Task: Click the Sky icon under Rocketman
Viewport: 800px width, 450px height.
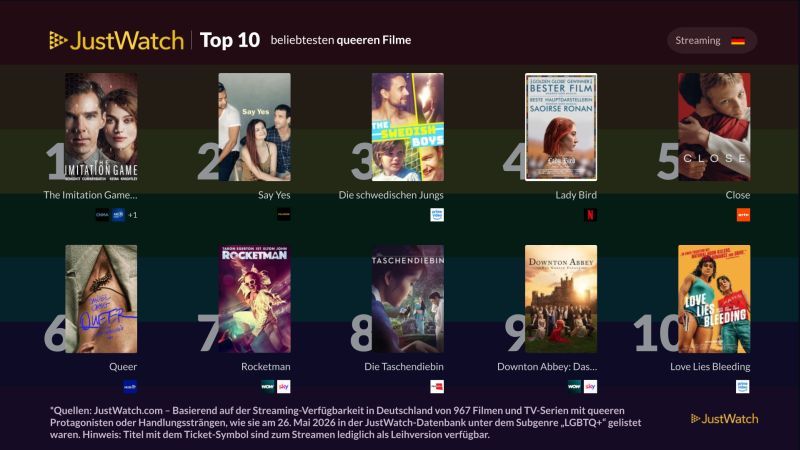Action: pyautogui.click(x=284, y=387)
